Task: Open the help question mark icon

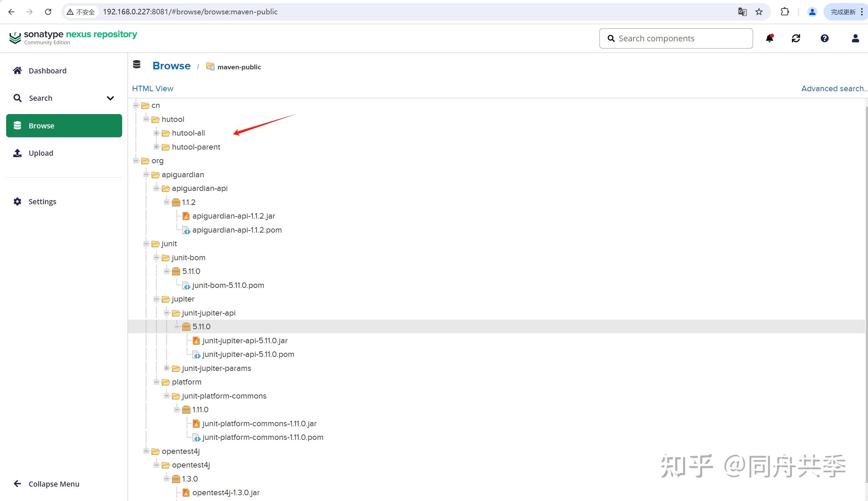Action: coord(824,38)
